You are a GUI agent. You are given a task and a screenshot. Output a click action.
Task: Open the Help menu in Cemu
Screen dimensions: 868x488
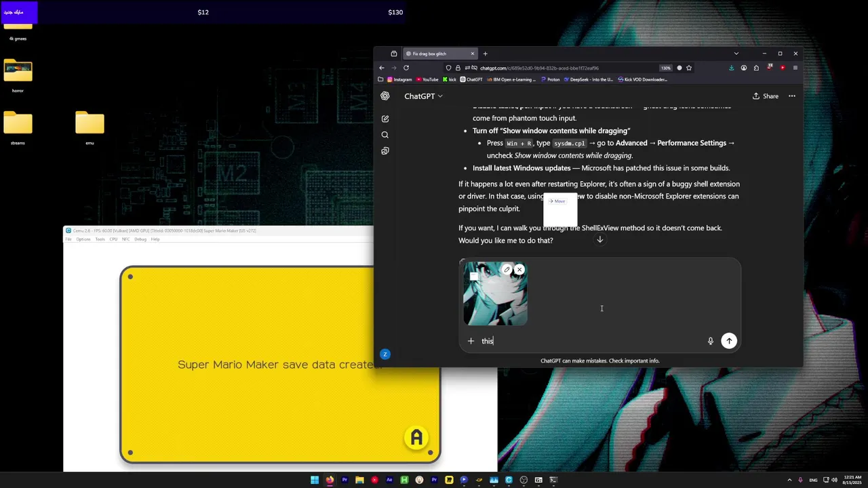coord(155,239)
